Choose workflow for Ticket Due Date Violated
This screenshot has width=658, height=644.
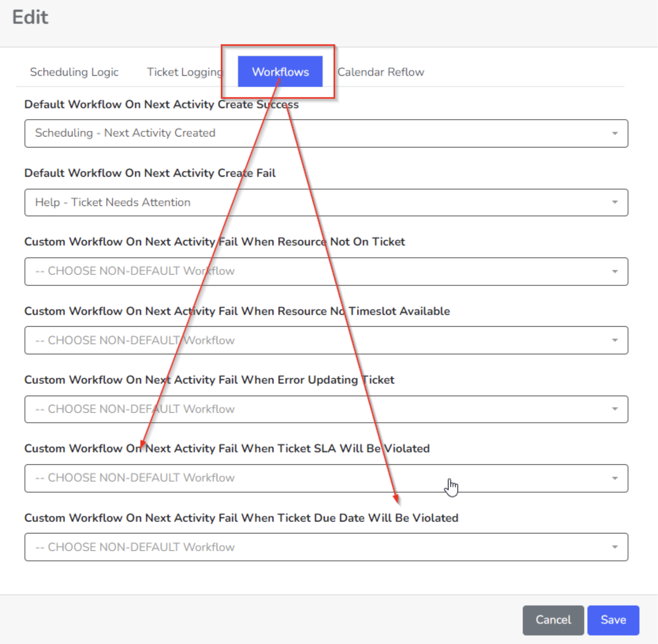coord(326,547)
